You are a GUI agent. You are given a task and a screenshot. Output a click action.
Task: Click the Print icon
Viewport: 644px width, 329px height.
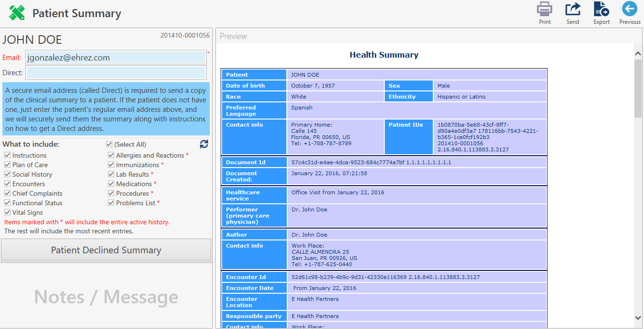click(x=545, y=10)
